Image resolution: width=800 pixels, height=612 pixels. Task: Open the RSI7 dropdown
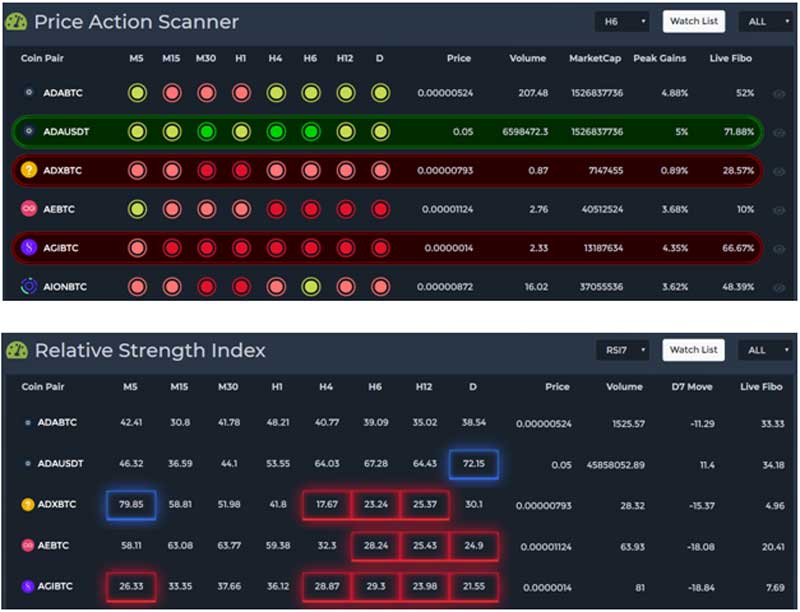621,350
